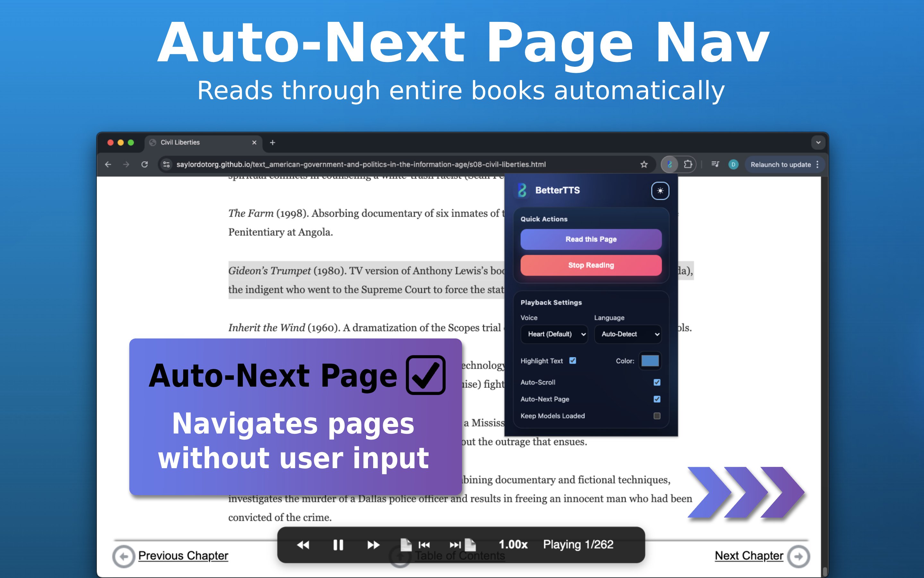Follow the Previous Chapter link

click(183, 556)
